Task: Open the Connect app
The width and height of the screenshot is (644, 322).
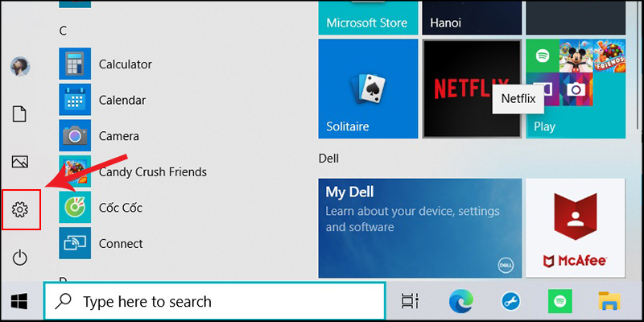Action: [121, 243]
